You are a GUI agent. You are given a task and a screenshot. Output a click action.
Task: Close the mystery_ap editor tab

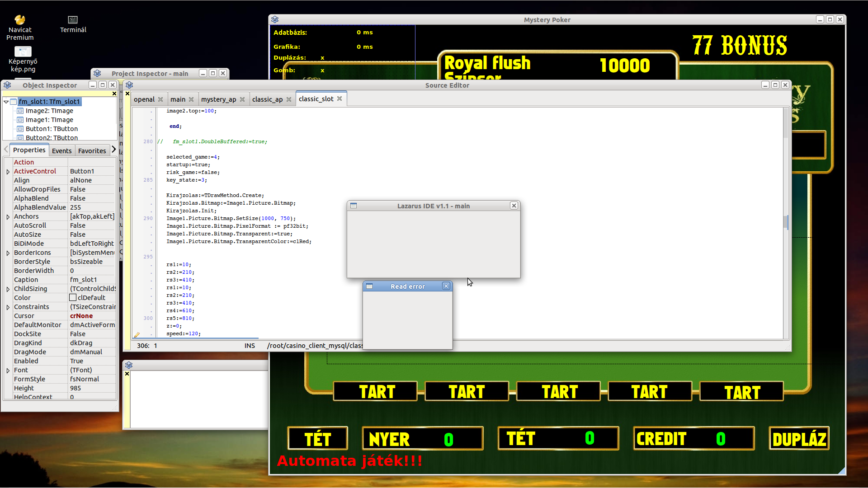click(x=242, y=99)
